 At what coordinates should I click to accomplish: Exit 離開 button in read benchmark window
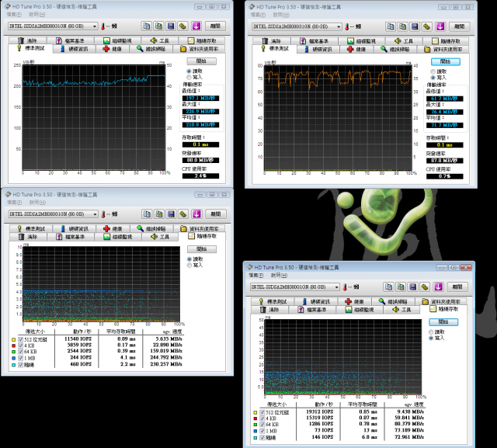click(216, 26)
